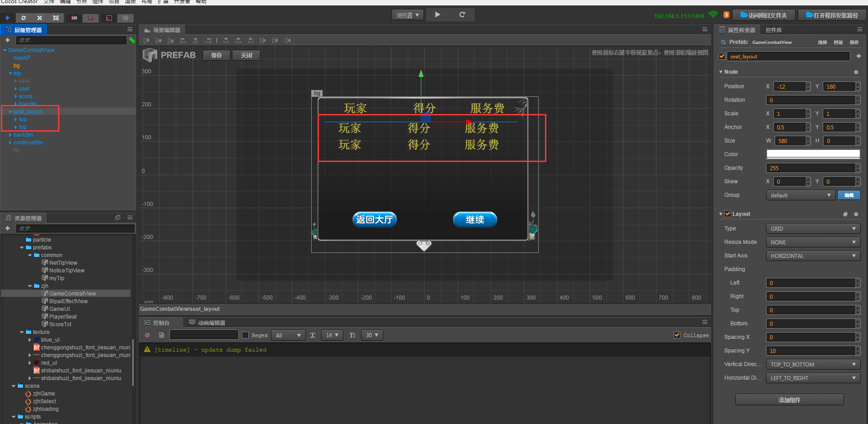This screenshot has width=868, height=424.
Task: Click the plus icon beside seat_layout name
Action: click(858, 56)
